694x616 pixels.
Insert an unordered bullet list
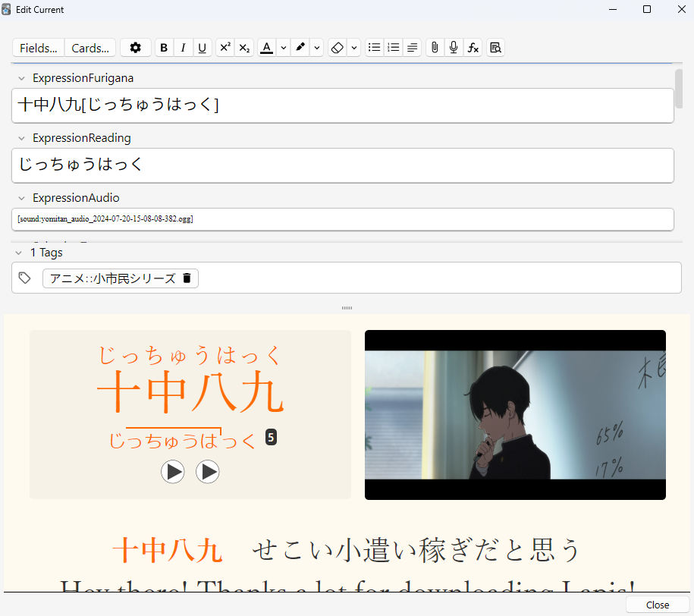click(x=374, y=48)
